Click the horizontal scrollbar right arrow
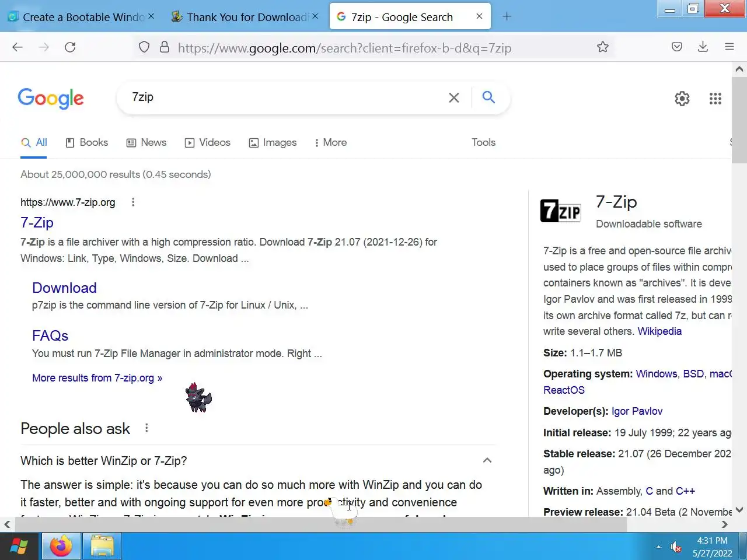 pos(724,524)
